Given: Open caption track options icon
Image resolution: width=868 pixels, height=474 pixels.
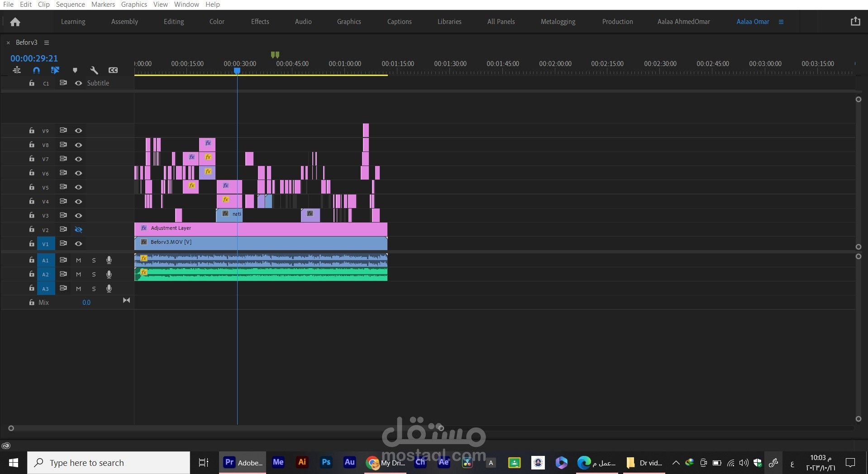Looking at the screenshot, I should pyautogui.click(x=113, y=70).
